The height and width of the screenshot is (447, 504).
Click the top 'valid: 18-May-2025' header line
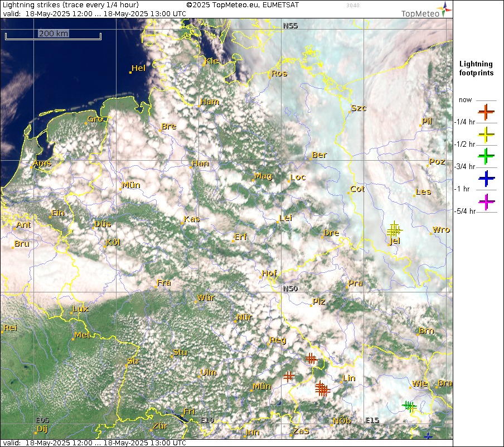[95, 14]
